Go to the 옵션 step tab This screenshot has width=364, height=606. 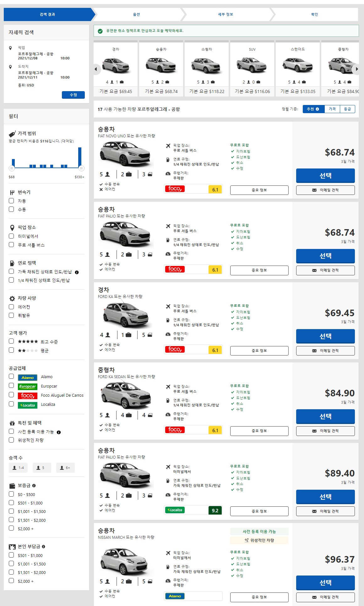(136, 14)
